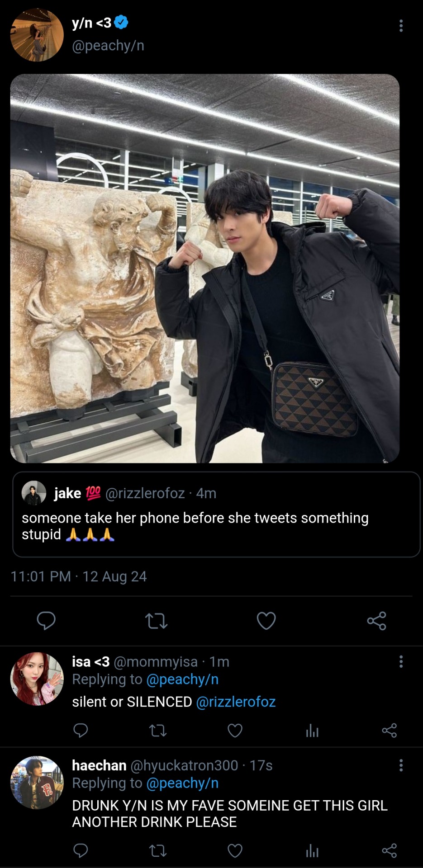Reply to isa's comment
This screenshot has width=423, height=868.
[x=81, y=730]
